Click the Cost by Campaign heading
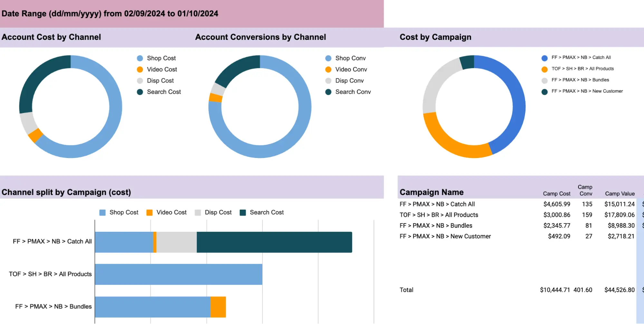This screenshot has height=324, width=644. [x=436, y=37]
